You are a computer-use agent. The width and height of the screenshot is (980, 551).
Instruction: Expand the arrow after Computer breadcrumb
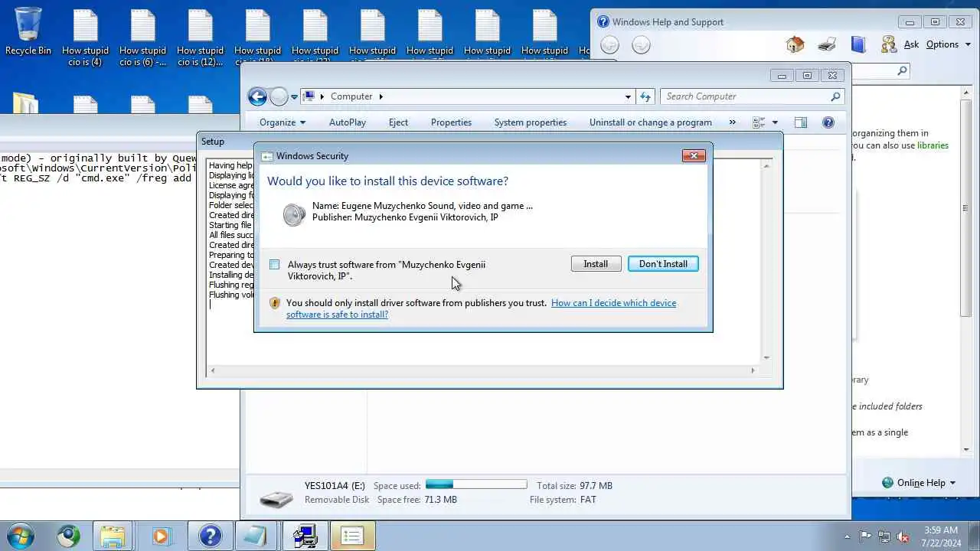[x=381, y=96]
